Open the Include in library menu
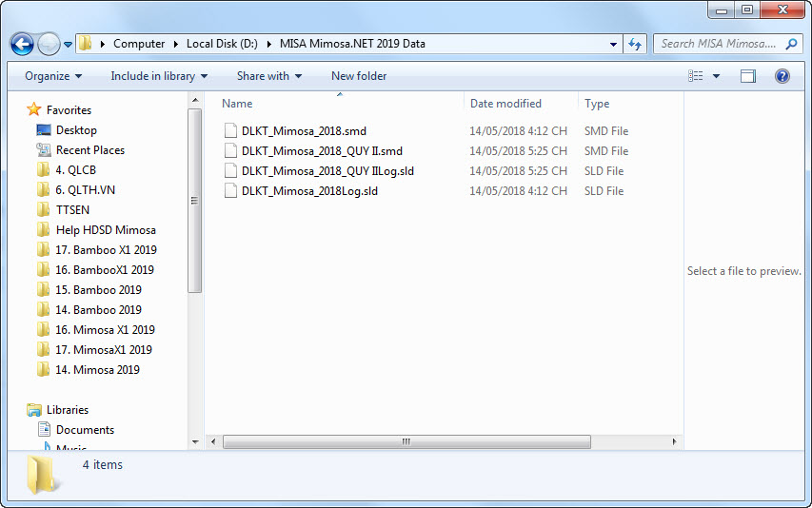 click(159, 76)
